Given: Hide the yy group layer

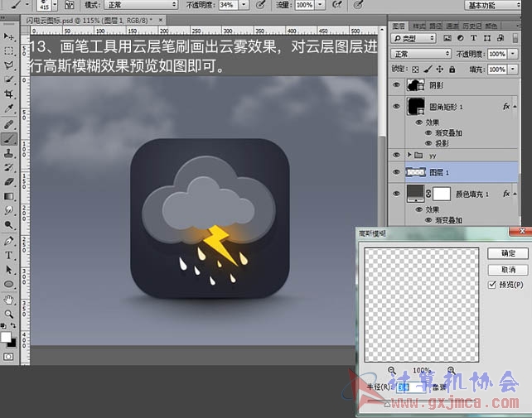Looking at the screenshot, I should (x=396, y=155).
